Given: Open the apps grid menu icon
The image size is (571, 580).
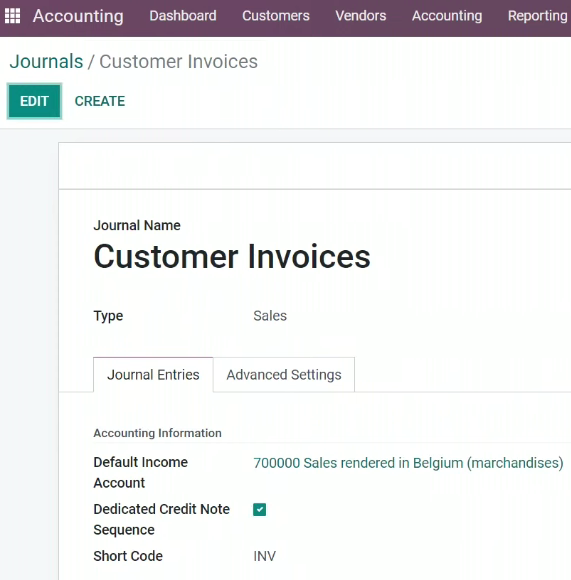Looking at the screenshot, I should (x=13, y=16).
